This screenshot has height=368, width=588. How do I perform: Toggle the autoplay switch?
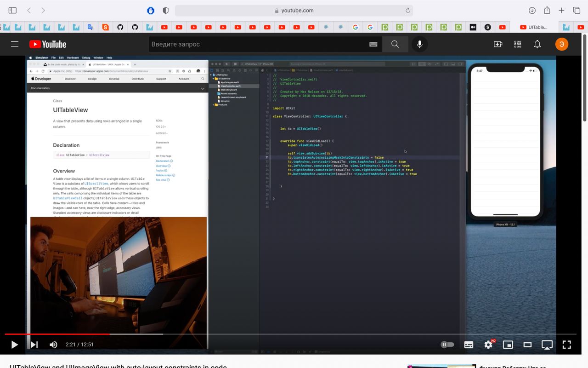click(x=447, y=345)
